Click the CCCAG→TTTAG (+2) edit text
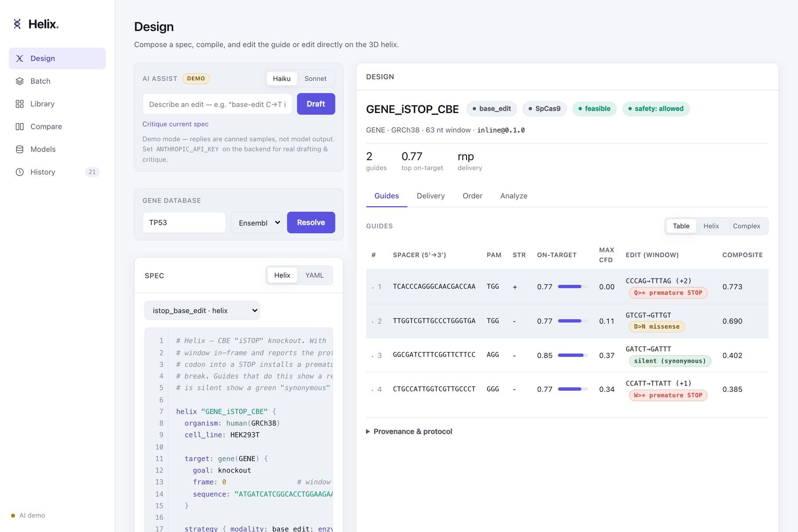Viewport: 798px width, 532px height. (658, 281)
